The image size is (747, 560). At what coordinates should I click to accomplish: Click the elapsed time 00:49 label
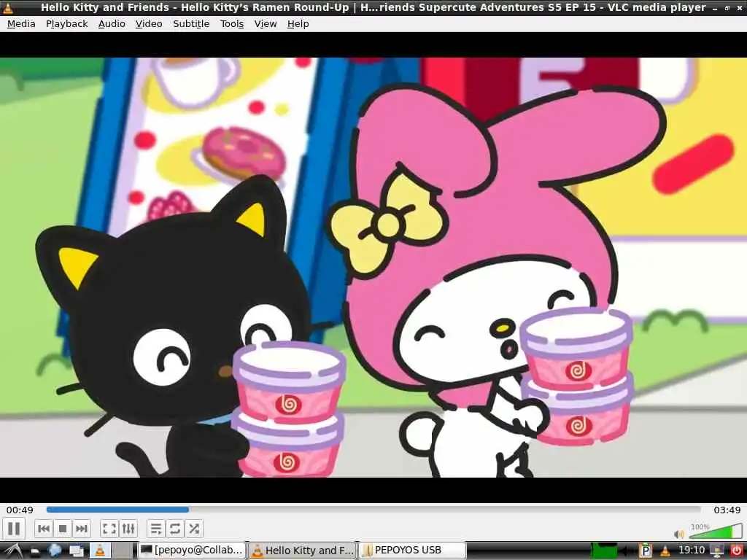coord(20,510)
